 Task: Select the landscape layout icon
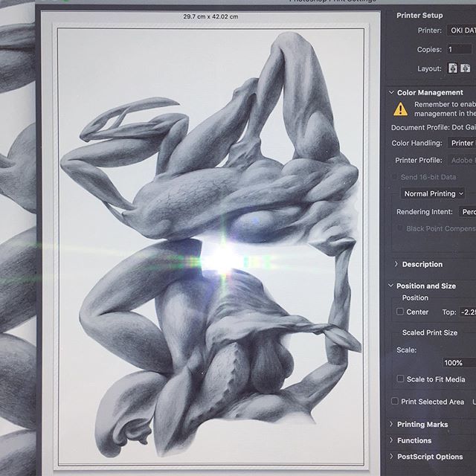[x=465, y=68]
